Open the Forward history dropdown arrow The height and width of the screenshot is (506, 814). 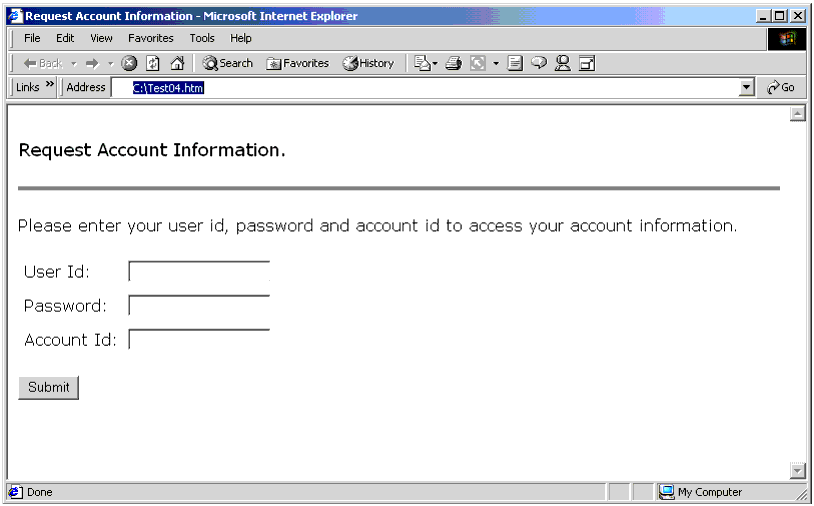point(111,64)
